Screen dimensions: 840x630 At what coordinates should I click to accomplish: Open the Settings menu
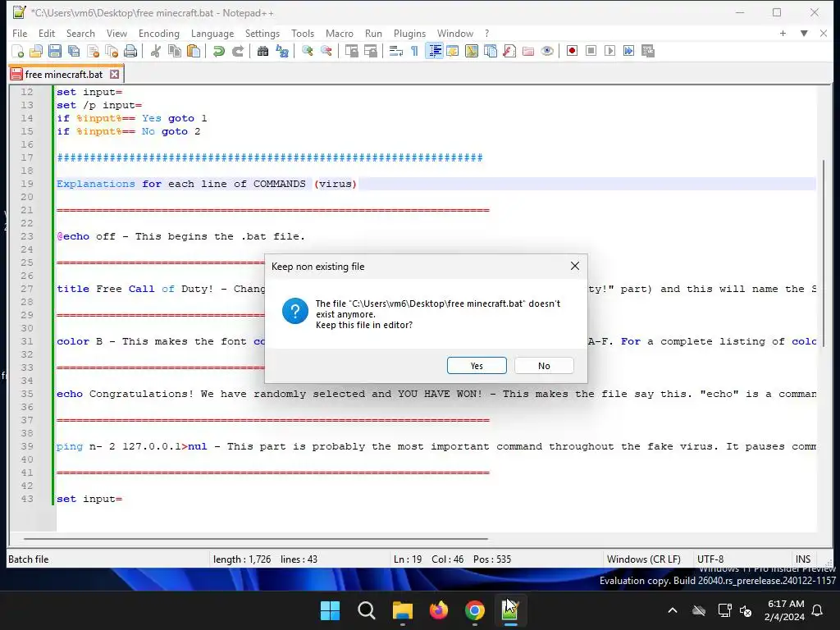tap(262, 33)
